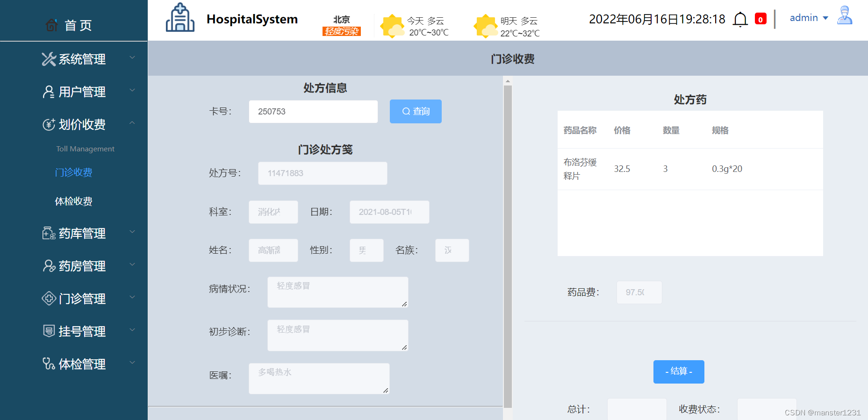The height and width of the screenshot is (420, 868).
Task: Select 门诊收费 submenu item
Action: click(x=73, y=172)
